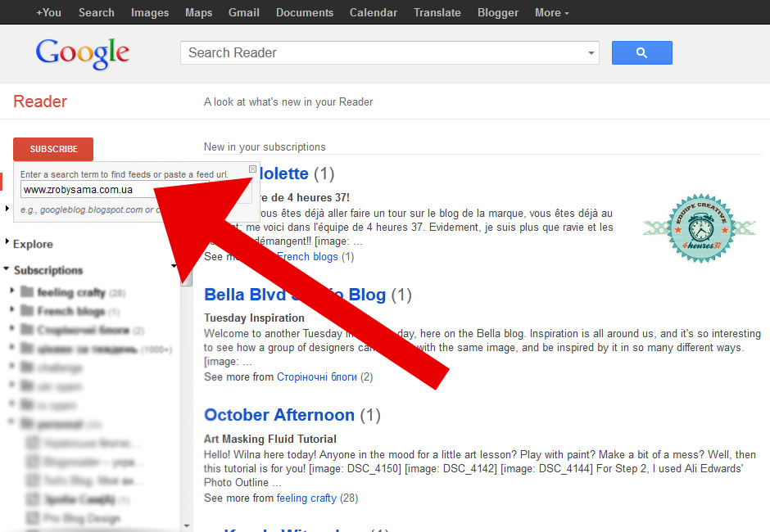The image size is (770, 532).
Task: Open the Search Reader dropdown arrow
Action: 591,52
